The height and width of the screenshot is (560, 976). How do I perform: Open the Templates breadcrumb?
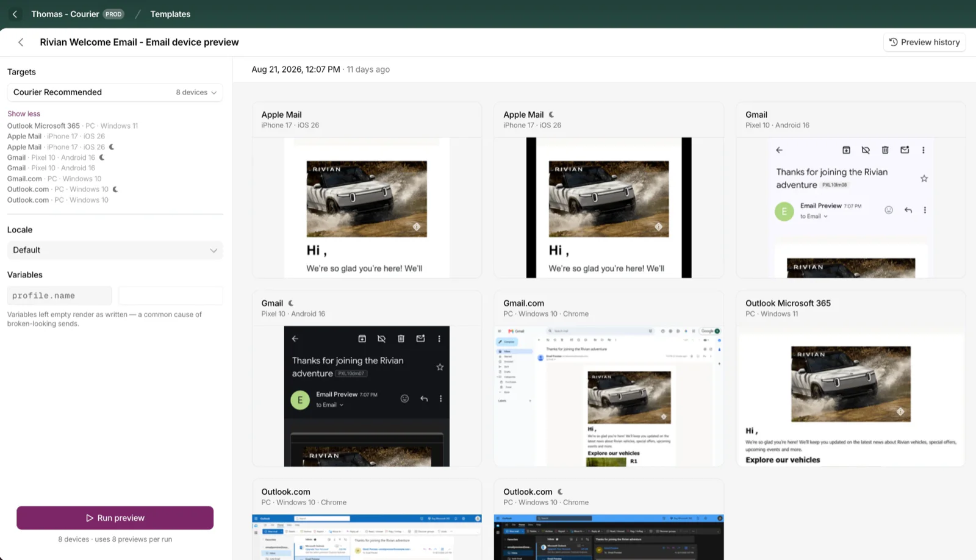pyautogui.click(x=170, y=14)
